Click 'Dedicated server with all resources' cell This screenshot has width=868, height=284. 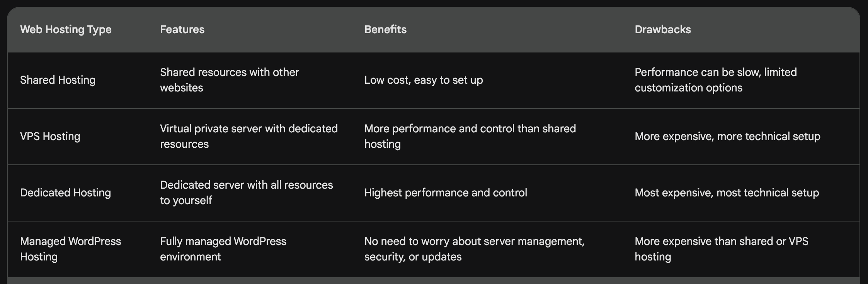[247, 193]
